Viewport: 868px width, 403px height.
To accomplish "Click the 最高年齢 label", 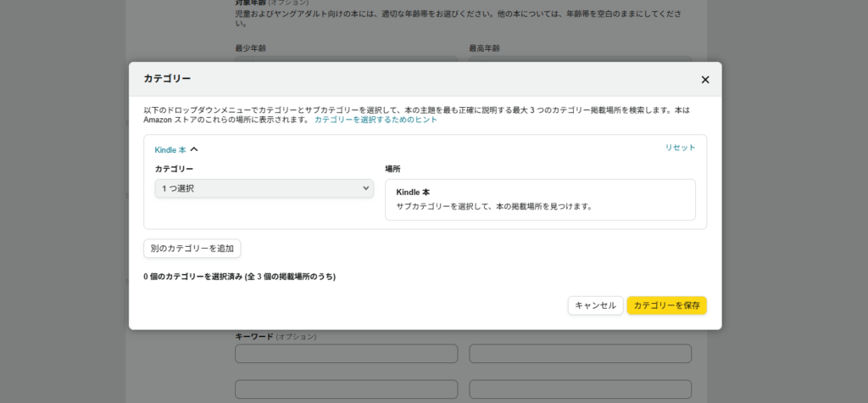I will click(x=484, y=48).
